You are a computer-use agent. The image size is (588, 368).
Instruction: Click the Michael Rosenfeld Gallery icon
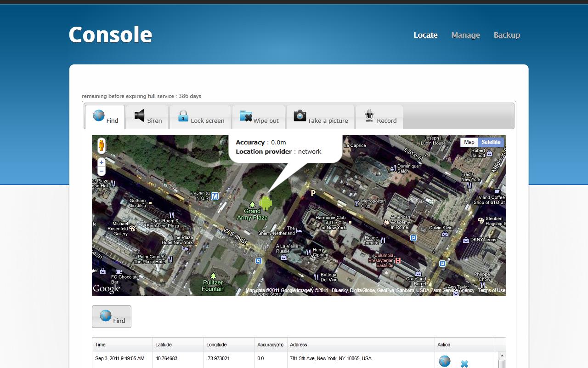tap(132, 228)
